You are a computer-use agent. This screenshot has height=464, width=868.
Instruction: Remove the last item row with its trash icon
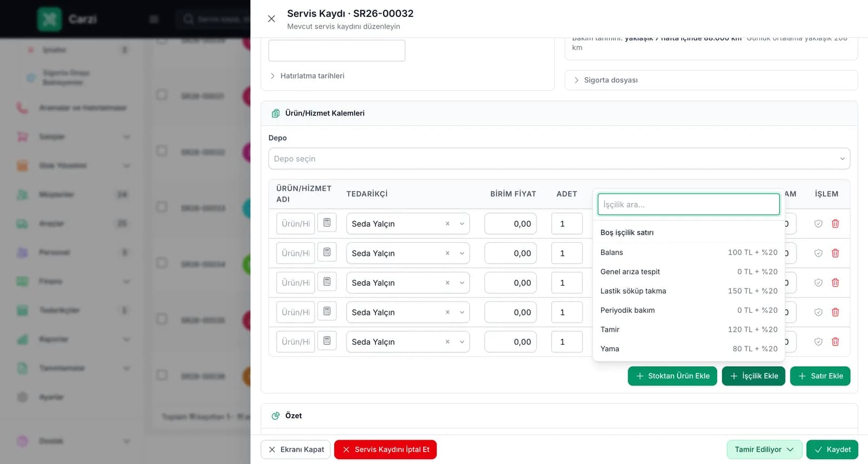pos(835,342)
